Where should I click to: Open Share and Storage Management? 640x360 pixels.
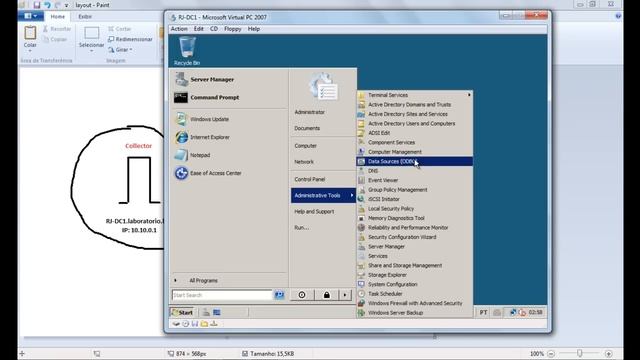415,265
